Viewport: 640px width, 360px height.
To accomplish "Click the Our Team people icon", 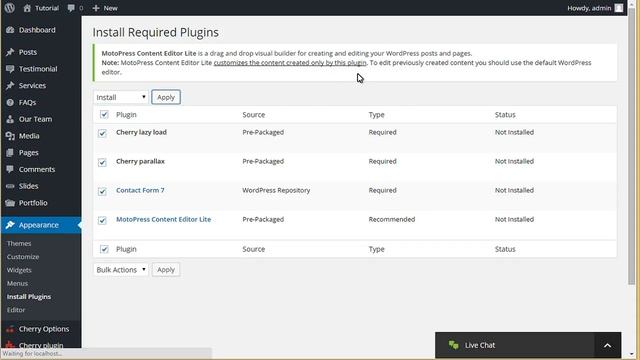I will [x=10, y=119].
